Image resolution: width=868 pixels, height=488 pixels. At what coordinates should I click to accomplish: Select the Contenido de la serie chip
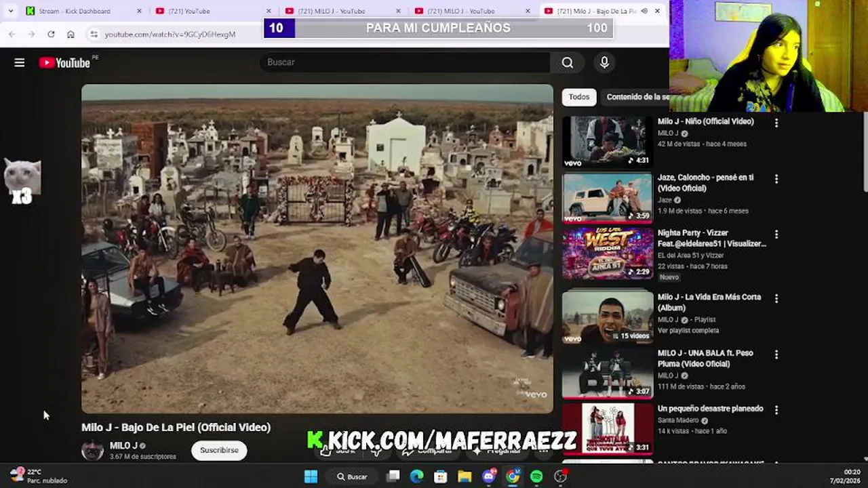(x=636, y=97)
